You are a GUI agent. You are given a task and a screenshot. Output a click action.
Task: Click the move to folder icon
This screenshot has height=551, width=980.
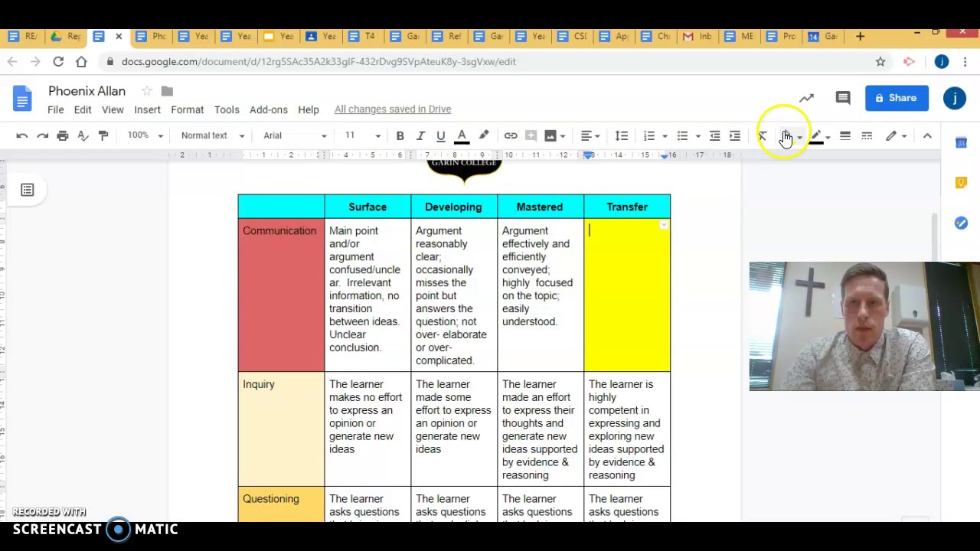167,91
